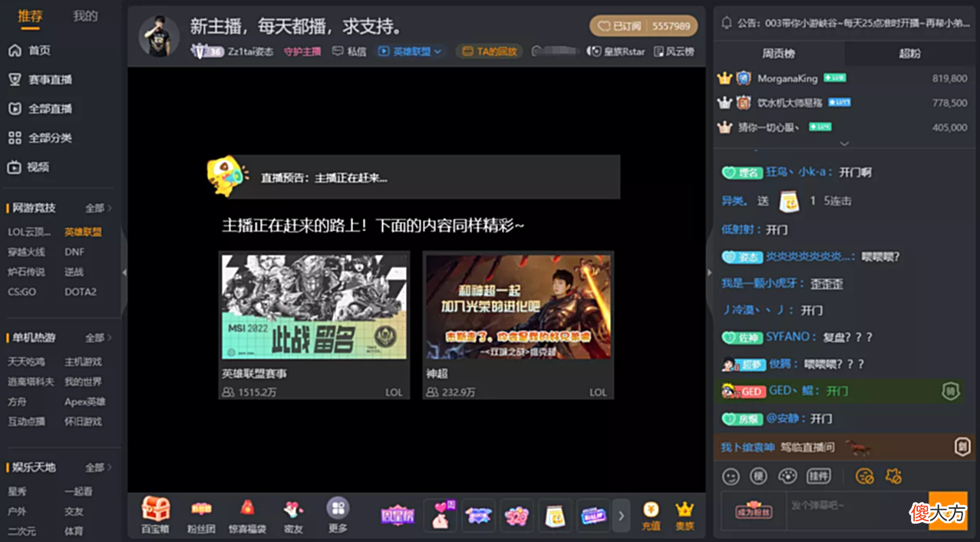Open 全部直播 all live in sidebar
Image resolution: width=980 pixels, height=542 pixels.
40,108
